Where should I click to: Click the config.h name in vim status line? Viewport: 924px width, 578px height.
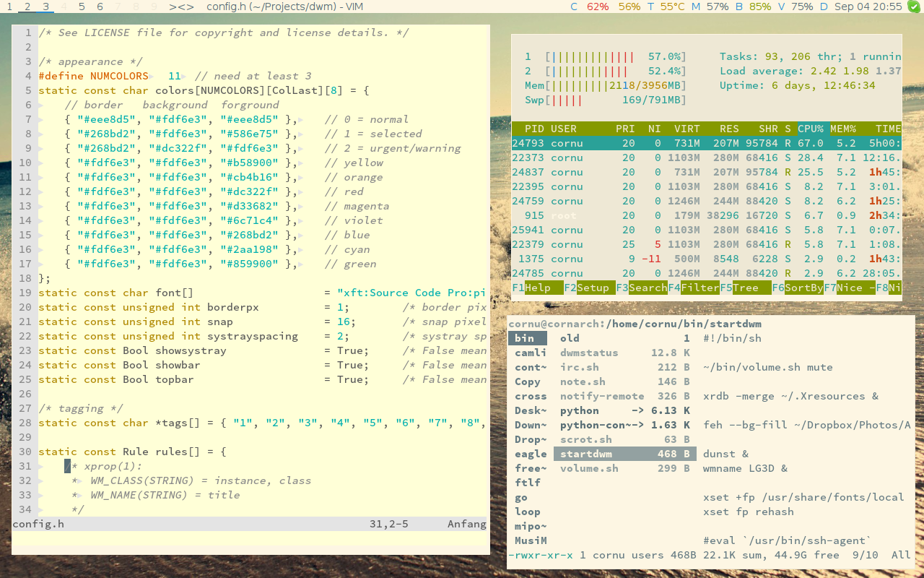(38, 524)
